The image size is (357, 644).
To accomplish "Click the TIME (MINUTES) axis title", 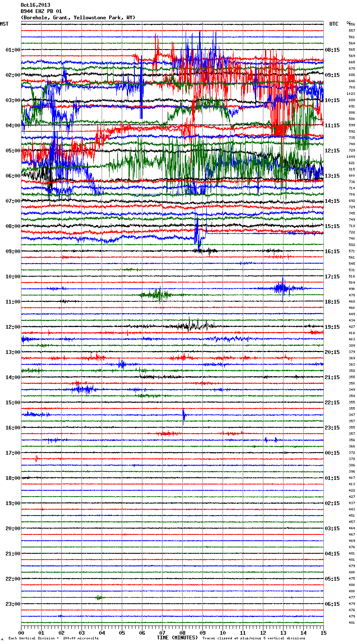I will point(177,638).
